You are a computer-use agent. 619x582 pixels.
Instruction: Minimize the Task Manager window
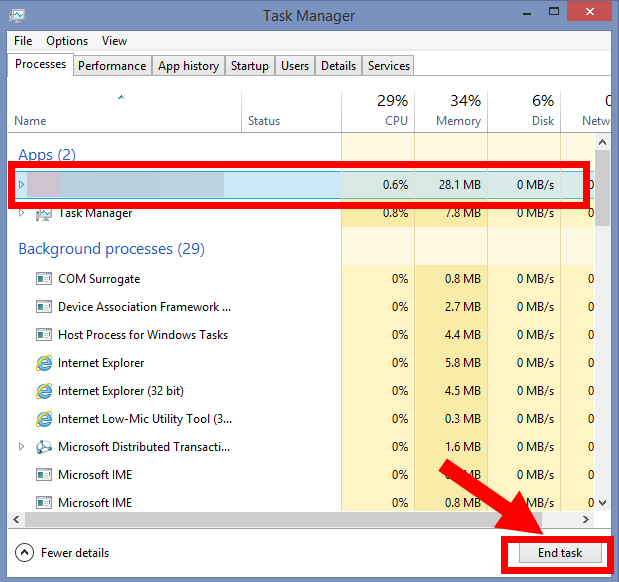527,13
